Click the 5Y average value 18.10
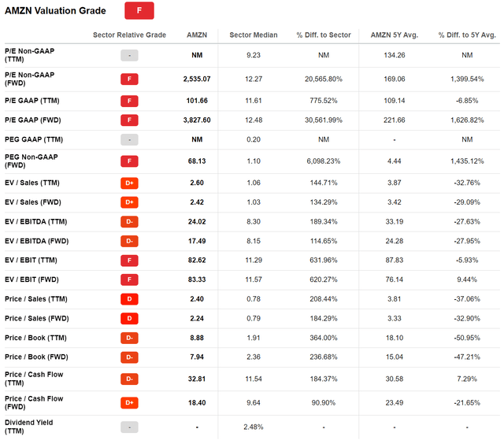The image size is (504, 444). (x=395, y=338)
